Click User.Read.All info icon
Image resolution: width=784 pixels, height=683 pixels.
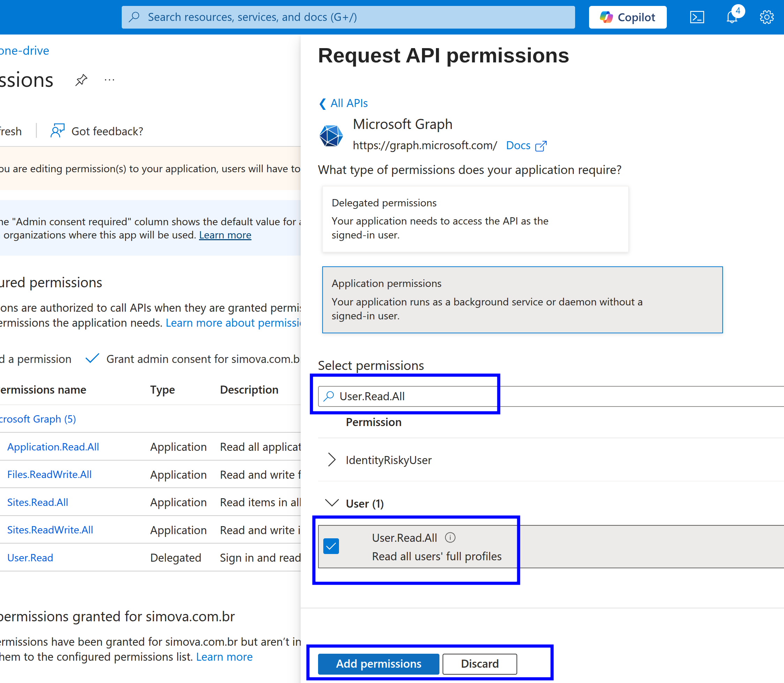click(450, 537)
